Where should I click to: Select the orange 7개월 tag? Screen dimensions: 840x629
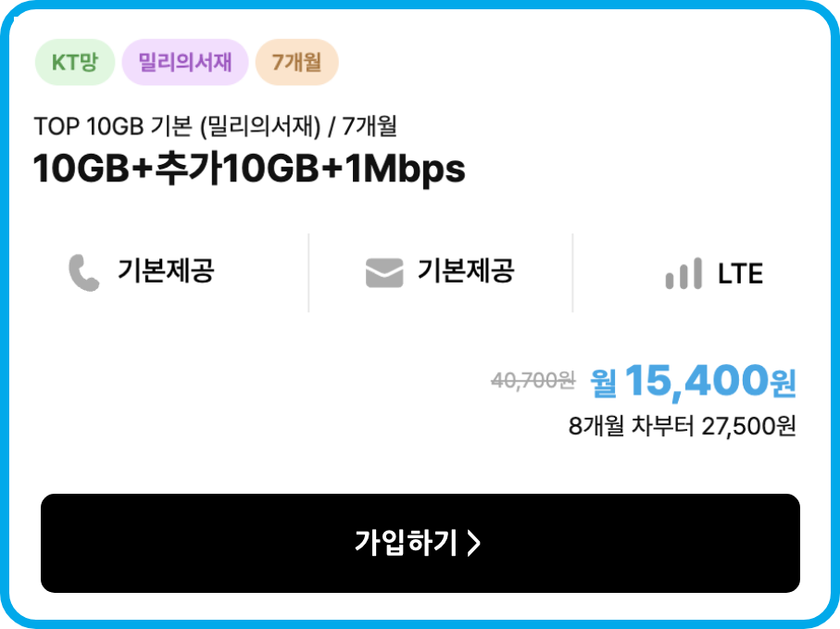(x=296, y=62)
